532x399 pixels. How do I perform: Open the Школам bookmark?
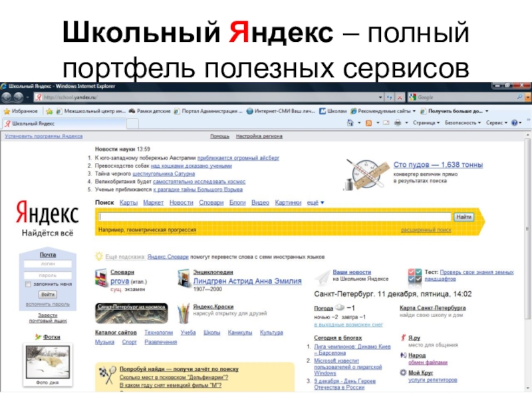click(333, 111)
